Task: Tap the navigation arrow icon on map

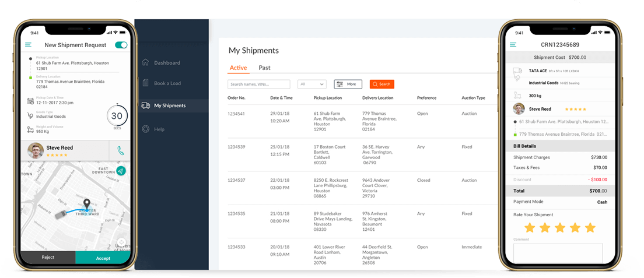Action: coord(121,171)
